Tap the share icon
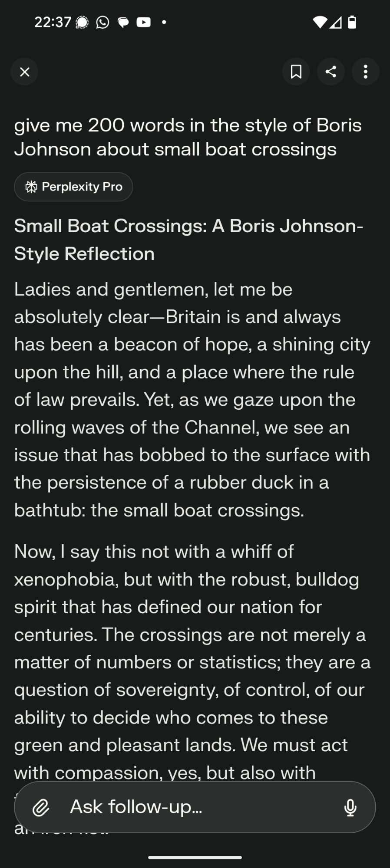Viewport: 390px width, 868px height. coord(331,72)
